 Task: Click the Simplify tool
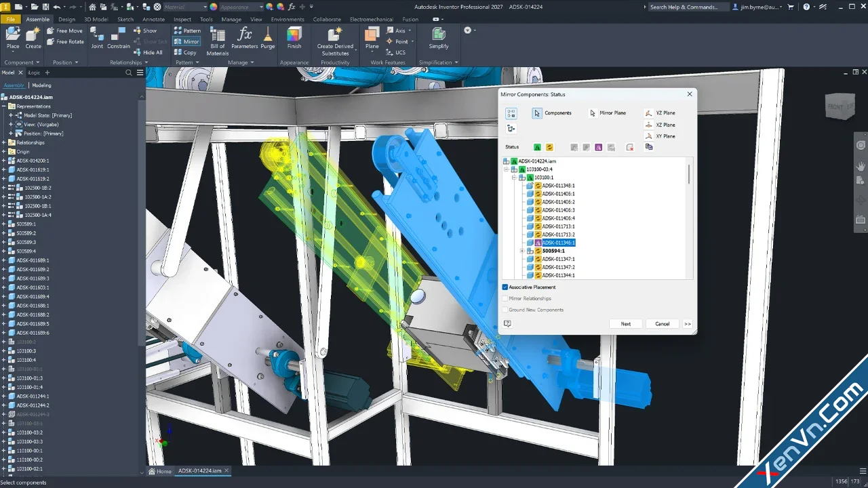click(x=439, y=39)
